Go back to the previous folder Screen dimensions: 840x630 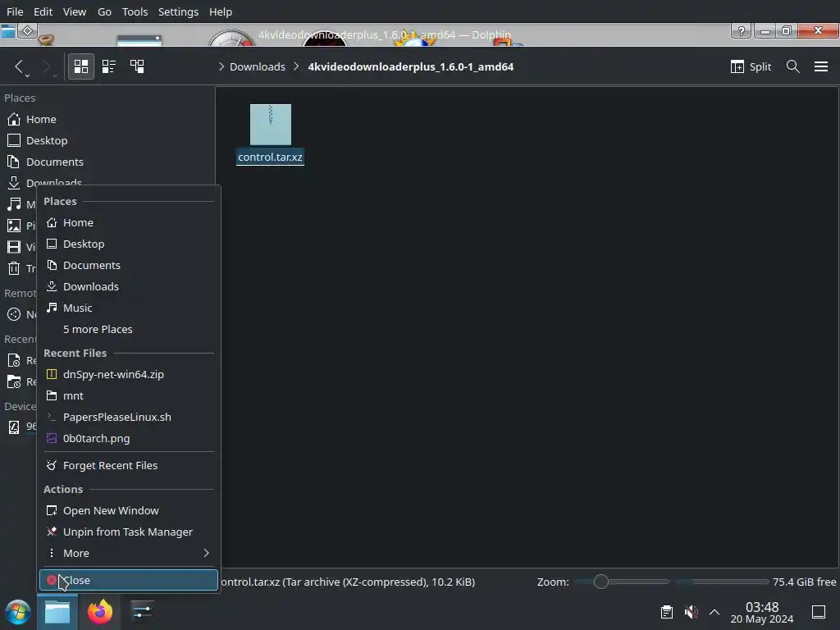pos(20,66)
